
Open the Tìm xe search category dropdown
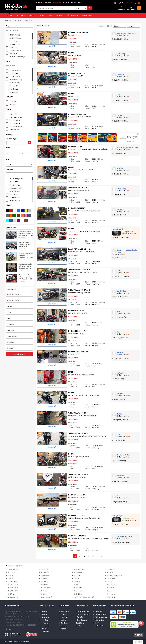click(80, 8)
